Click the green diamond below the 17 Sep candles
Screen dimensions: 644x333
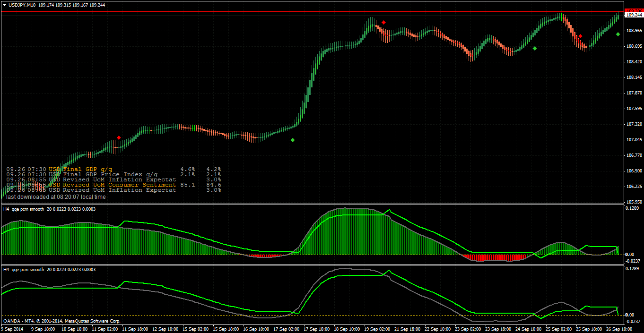point(293,140)
